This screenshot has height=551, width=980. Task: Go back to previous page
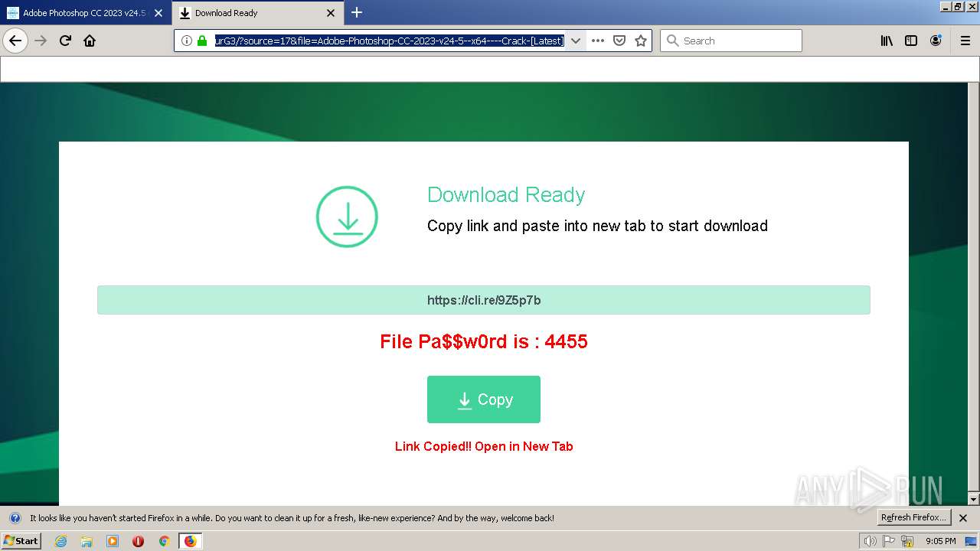[15, 41]
